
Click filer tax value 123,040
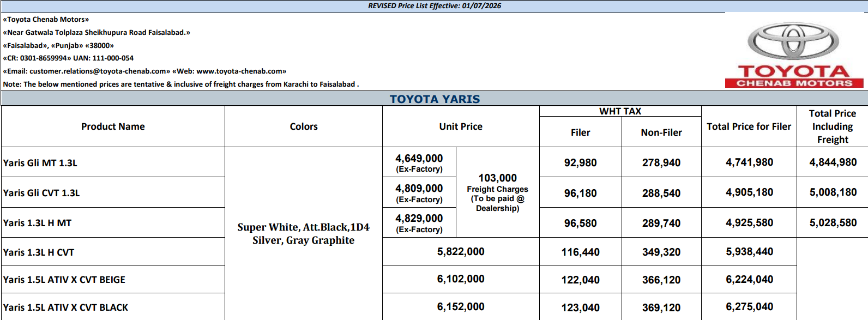581,308
